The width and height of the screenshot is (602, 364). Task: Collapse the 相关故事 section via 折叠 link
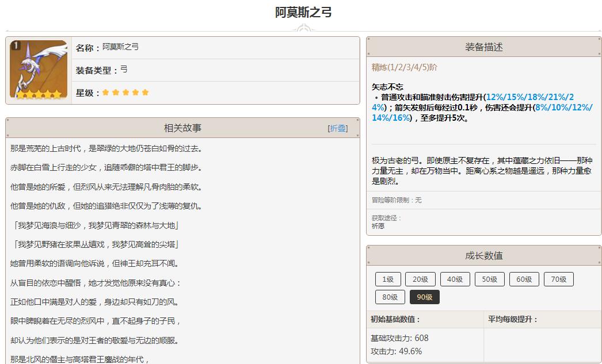coord(338,128)
